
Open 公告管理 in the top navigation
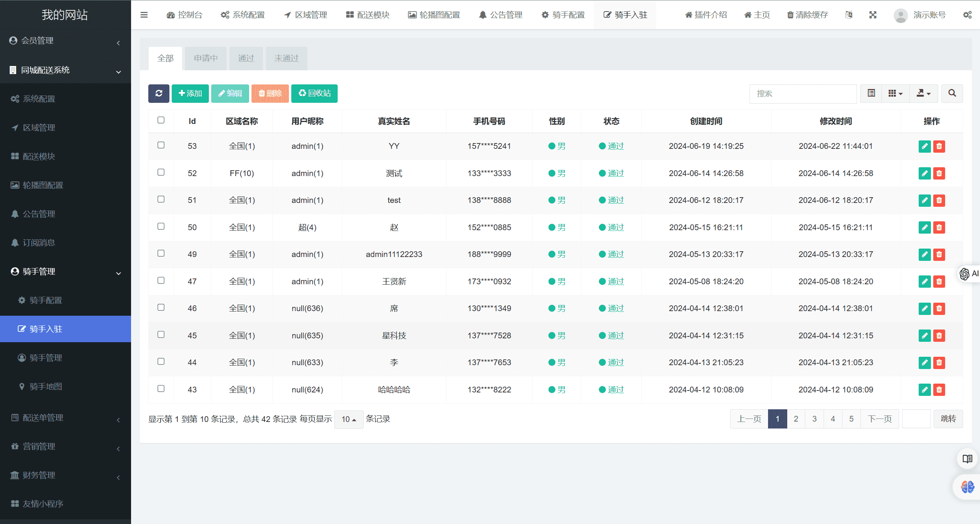(x=501, y=15)
